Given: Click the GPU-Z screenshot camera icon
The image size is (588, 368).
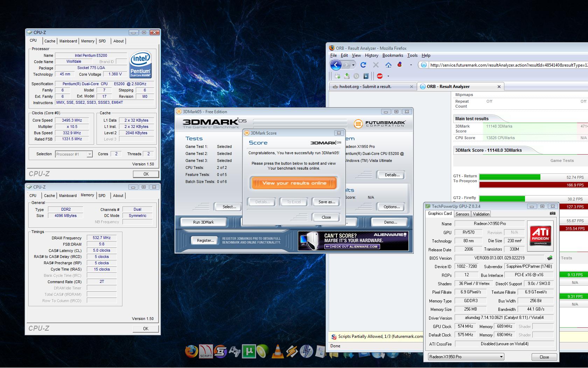Looking at the screenshot, I should pos(552,213).
